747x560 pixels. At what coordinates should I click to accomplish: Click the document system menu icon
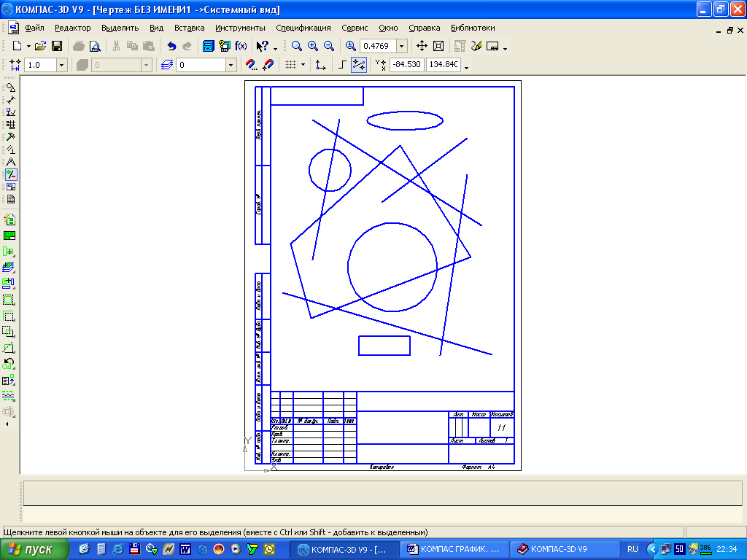13,28
